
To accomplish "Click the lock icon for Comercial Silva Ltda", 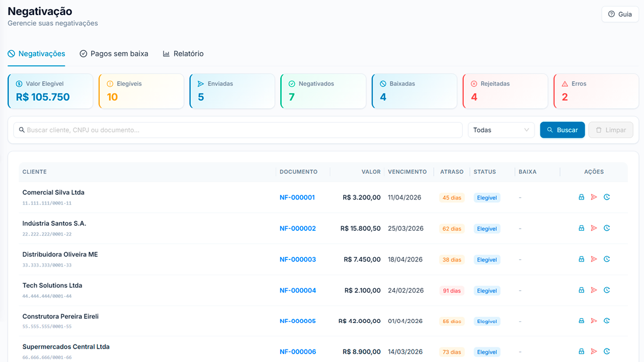I will tap(581, 197).
